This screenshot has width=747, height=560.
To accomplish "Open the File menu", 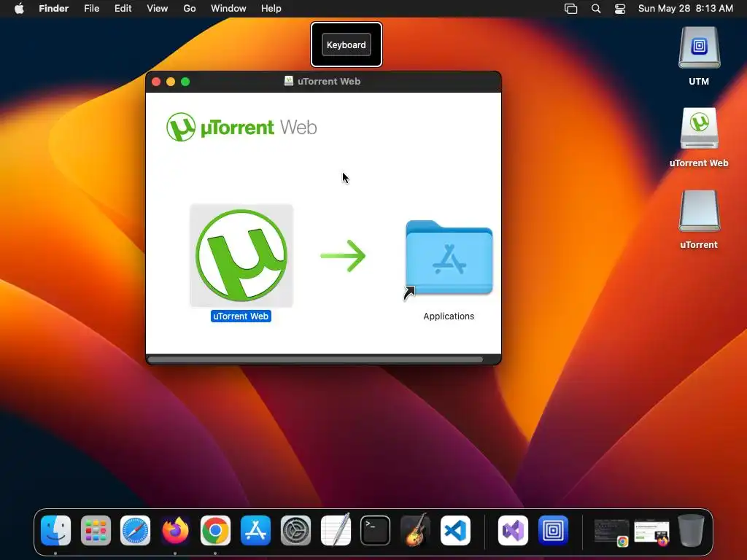I will (x=91, y=9).
